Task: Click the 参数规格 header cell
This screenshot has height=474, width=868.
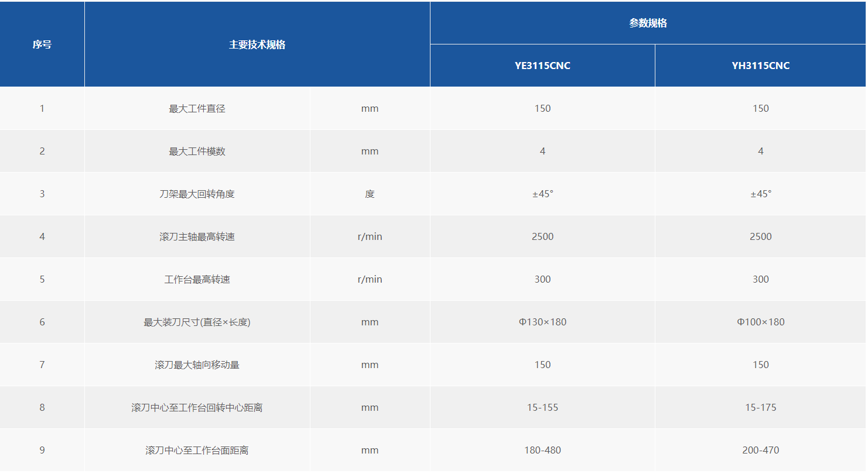Action: pyautogui.click(x=648, y=23)
